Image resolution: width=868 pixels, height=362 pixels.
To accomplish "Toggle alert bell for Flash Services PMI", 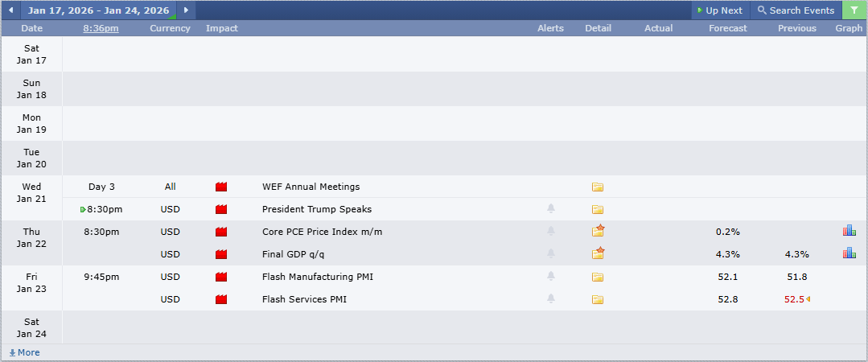I will [x=551, y=299].
